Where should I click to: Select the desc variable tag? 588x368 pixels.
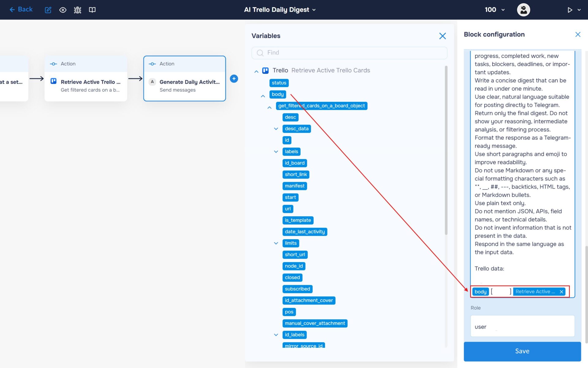pos(290,117)
